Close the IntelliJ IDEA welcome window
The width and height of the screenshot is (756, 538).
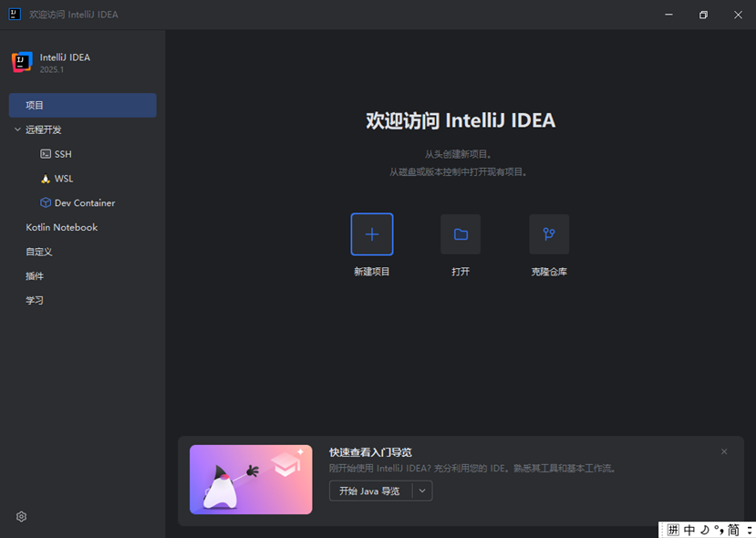click(x=738, y=15)
